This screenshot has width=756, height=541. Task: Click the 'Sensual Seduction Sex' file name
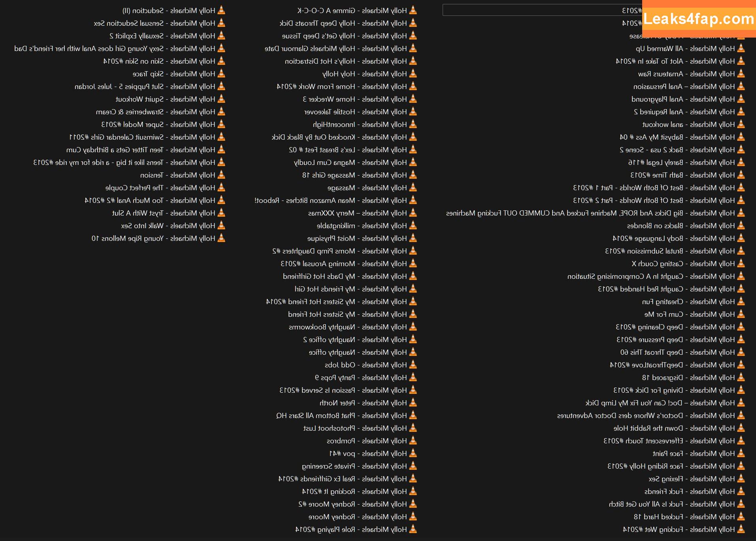(x=128, y=23)
